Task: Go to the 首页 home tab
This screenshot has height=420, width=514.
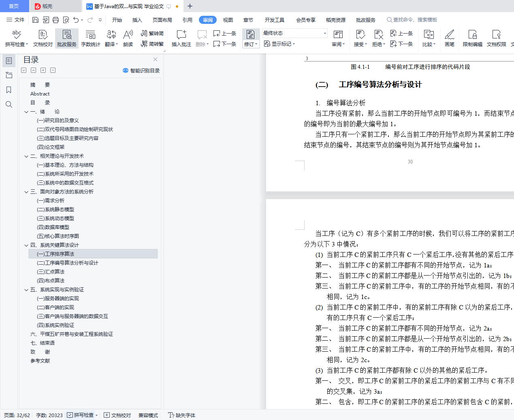Action: (x=14, y=6)
